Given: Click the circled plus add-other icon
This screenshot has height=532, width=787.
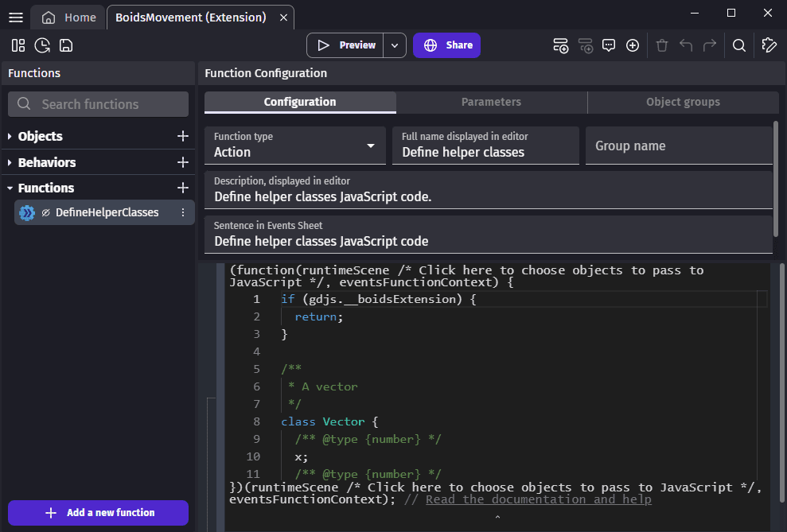Looking at the screenshot, I should [633, 45].
